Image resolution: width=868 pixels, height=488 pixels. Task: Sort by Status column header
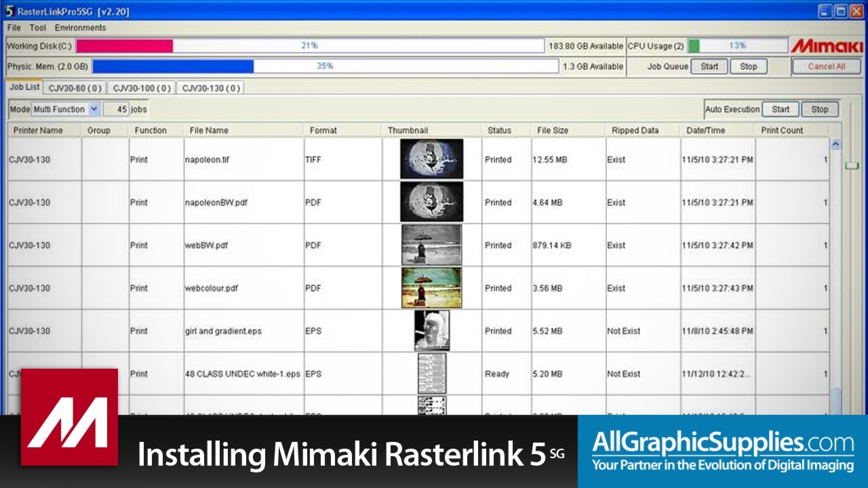(506, 130)
